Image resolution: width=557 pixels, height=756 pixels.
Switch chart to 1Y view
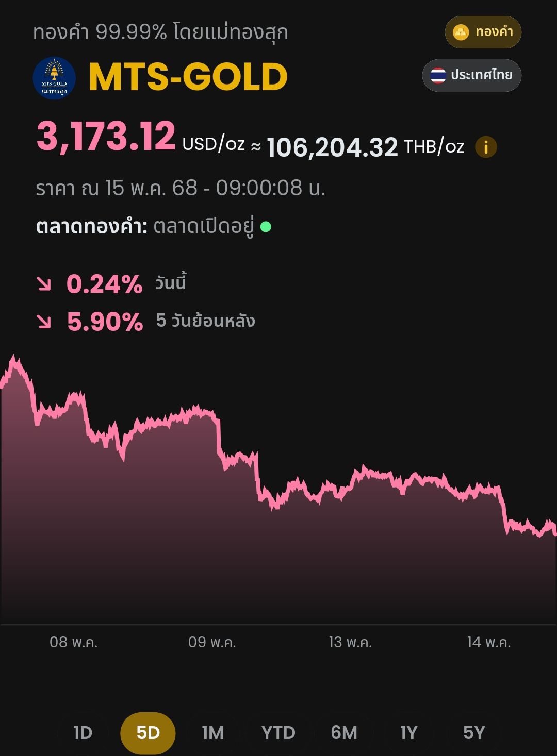click(x=408, y=732)
